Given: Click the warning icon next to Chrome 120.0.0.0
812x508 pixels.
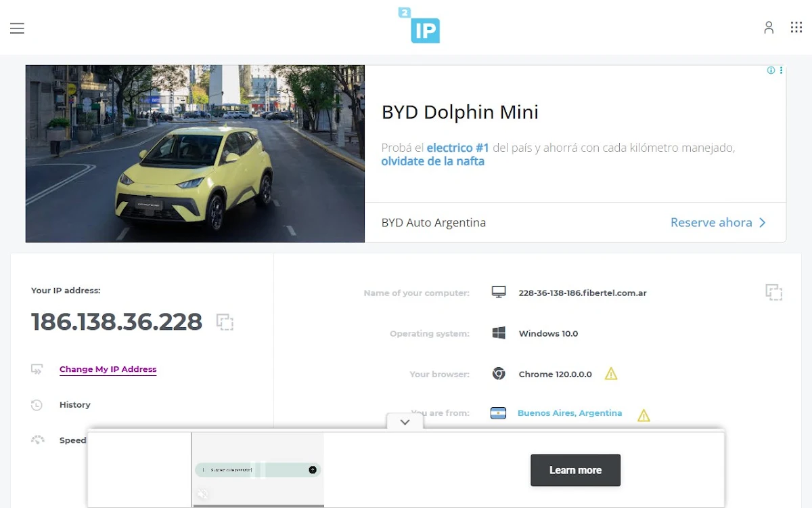Looking at the screenshot, I should (611, 373).
